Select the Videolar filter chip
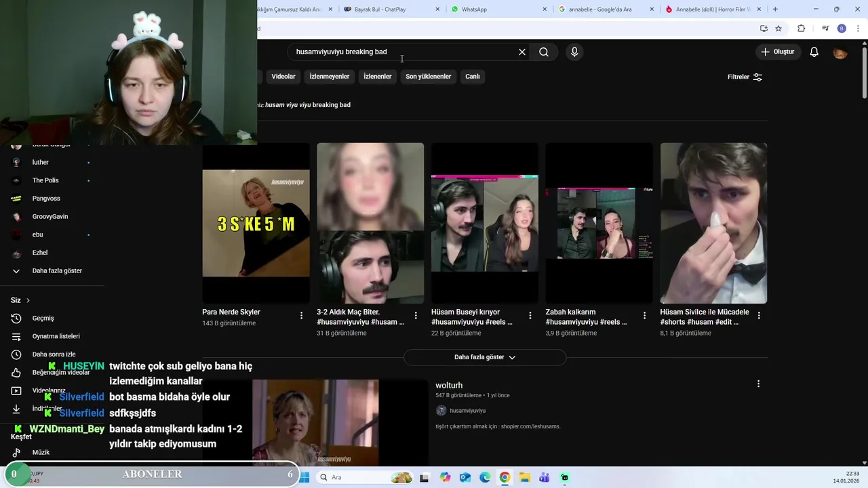This screenshot has height=488, width=868. (x=283, y=77)
